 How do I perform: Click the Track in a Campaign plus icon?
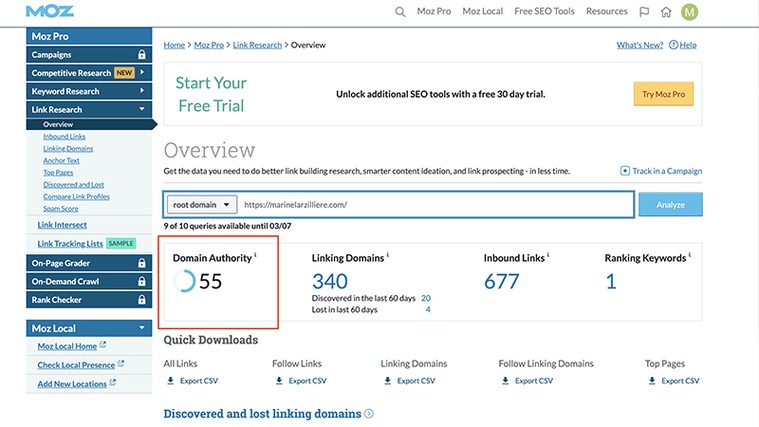pos(625,171)
